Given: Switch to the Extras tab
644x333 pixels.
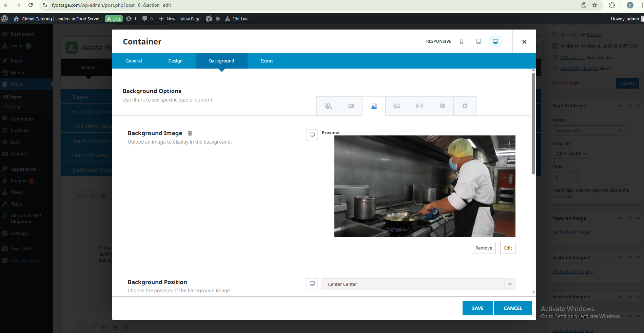Looking at the screenshot, I should pos(267,61).
